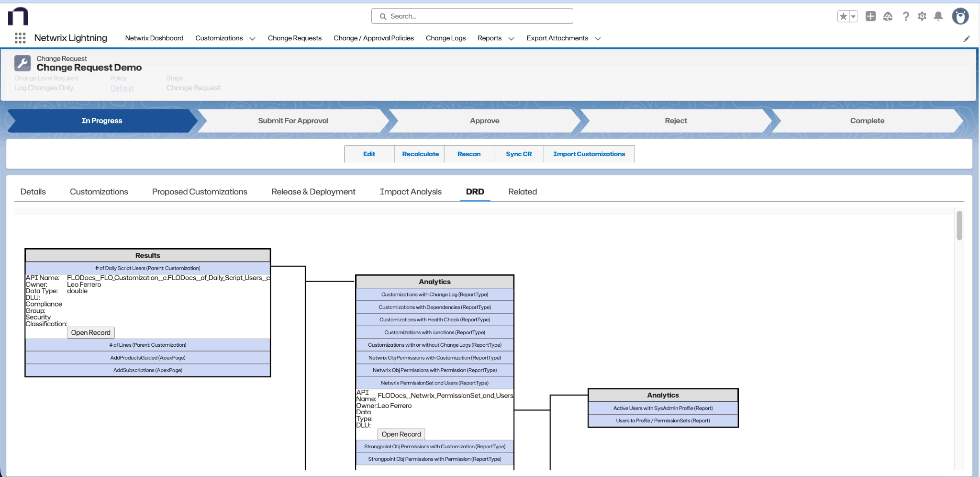Screen dimensions: 980x477
Task: Open the App Launcher grid icon
Action: tap(20, 38)
